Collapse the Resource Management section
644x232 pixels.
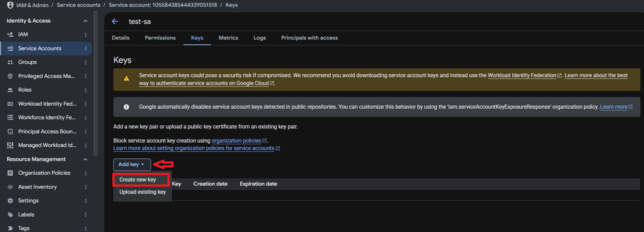coord(85,159)
